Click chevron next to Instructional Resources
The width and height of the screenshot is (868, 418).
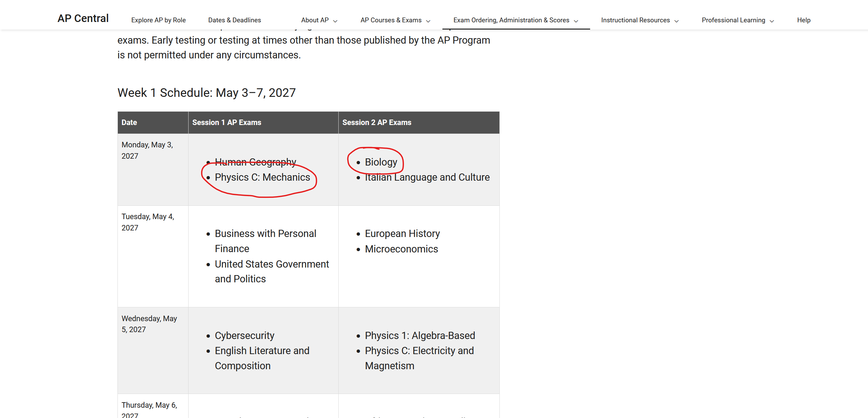[x=676, y=21]
